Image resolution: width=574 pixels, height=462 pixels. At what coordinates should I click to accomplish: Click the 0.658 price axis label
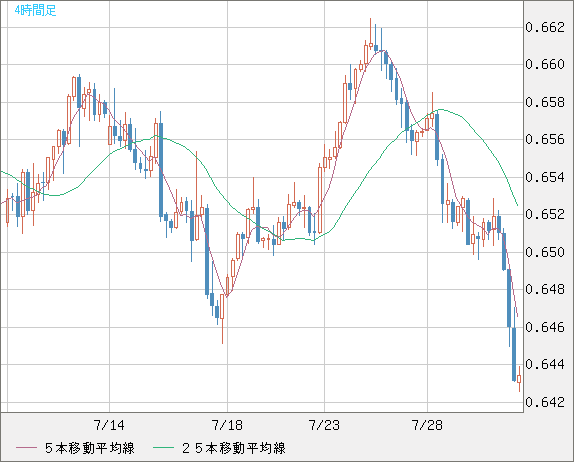click(545, 102)
